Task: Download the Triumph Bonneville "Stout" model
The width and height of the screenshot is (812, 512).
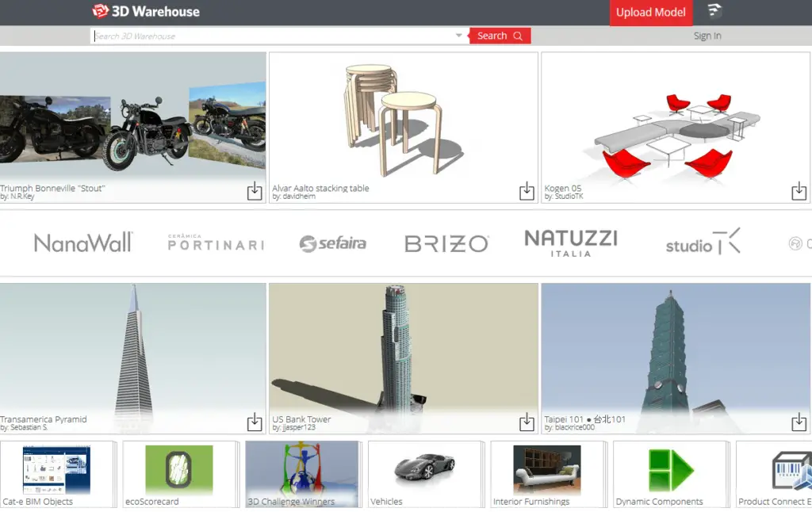Action: (x=255, y=191)
